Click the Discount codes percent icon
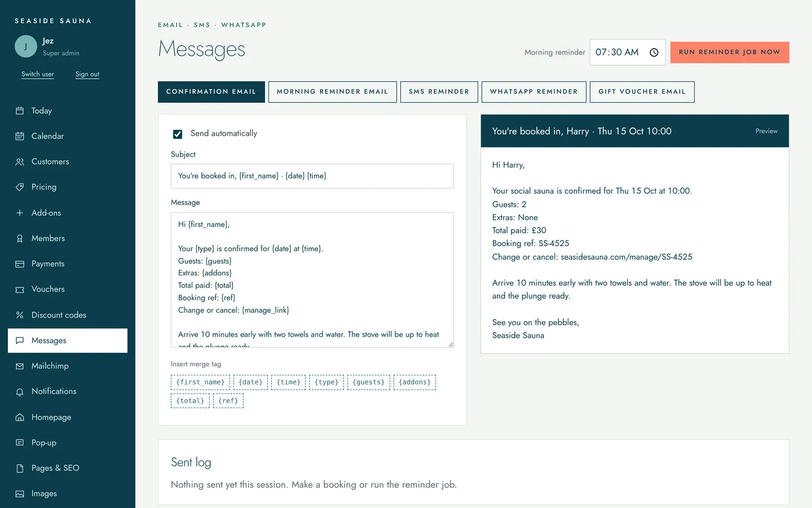 20,315
